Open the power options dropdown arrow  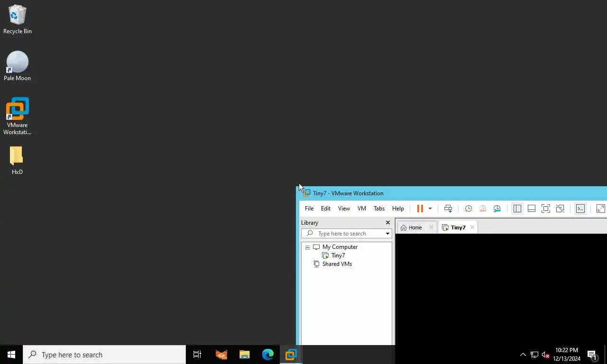point(430,209)
